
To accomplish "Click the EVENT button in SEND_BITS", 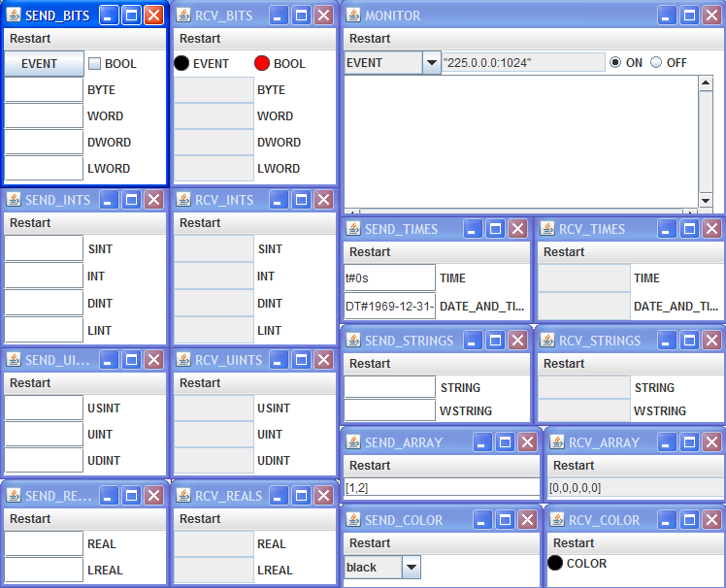I will coord(44,63).
